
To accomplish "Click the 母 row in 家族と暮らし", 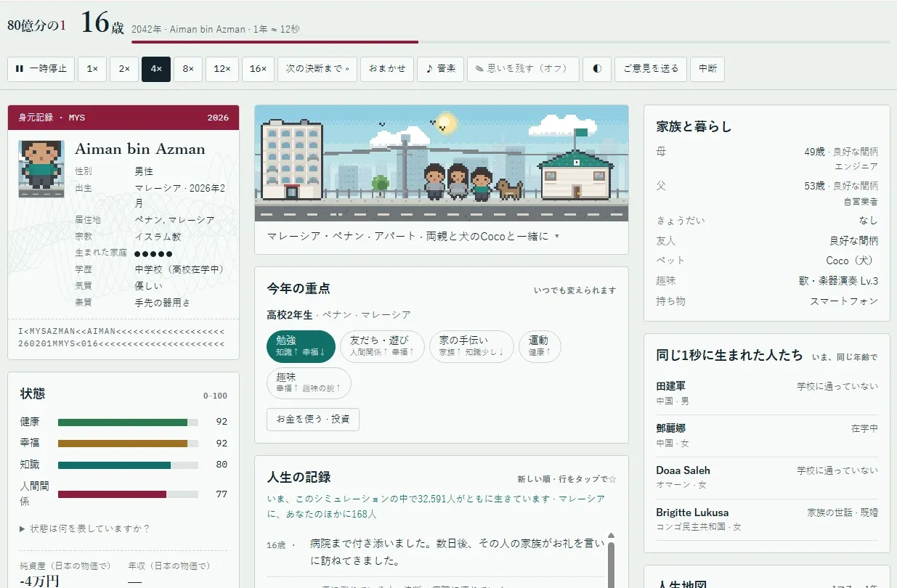I will [x=767, y=159].
